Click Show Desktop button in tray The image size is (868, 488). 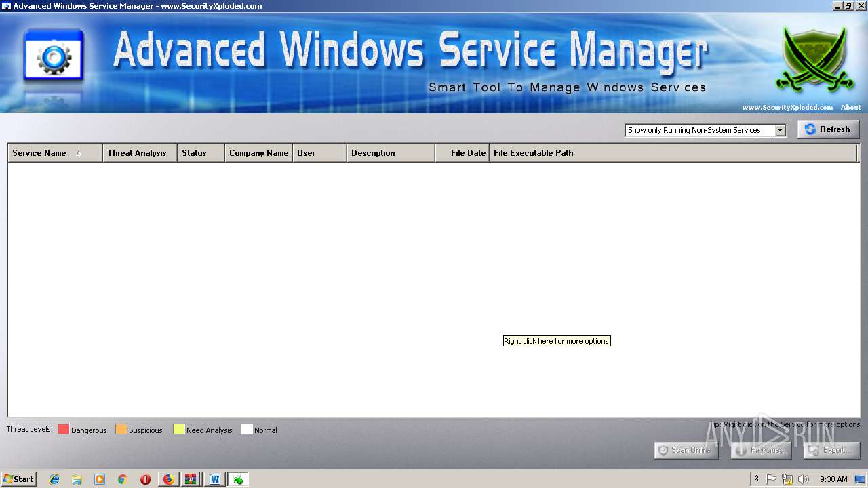[861, 479]
